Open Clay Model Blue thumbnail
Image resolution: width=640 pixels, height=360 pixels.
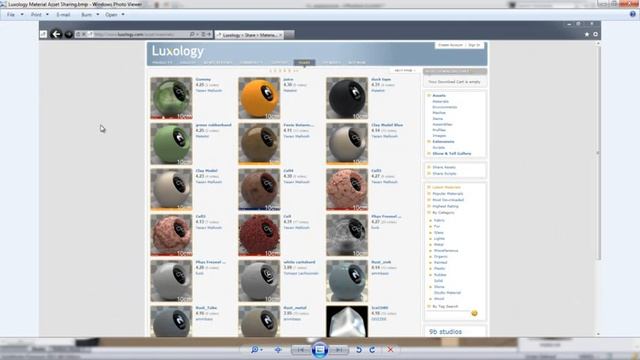pyautogui.click(x=347, y=144)
